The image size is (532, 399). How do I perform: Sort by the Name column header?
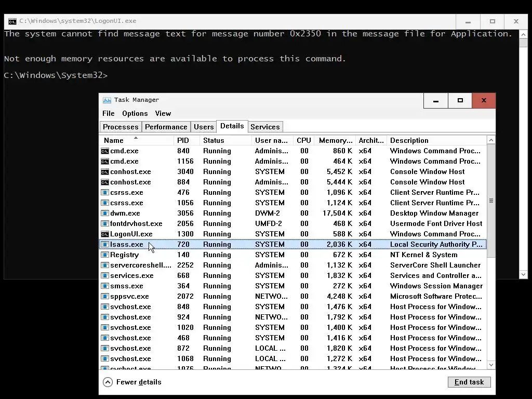click(x=137, y=140)
